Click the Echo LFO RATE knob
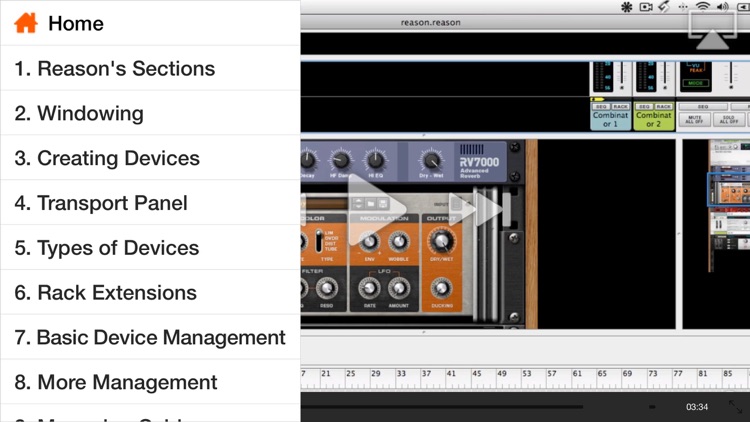750x422 pixels. [369, 289]
